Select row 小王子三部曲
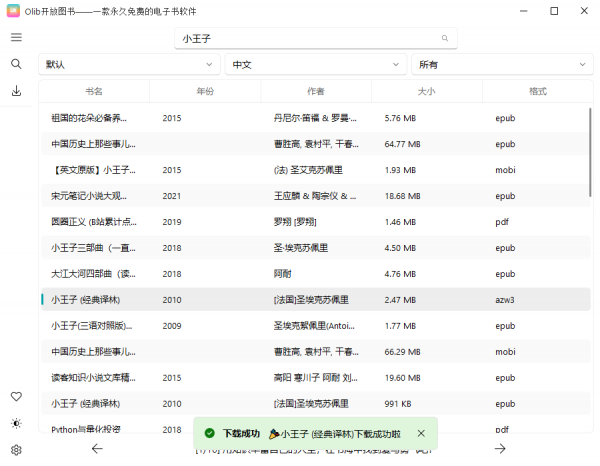Screen dimensions: 600x466 click(x=315, y=248)
